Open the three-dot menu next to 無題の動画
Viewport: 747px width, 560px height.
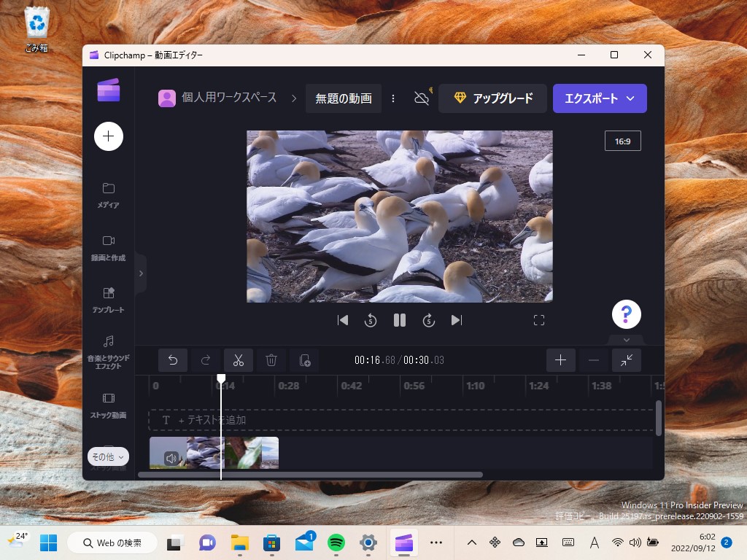[x=393, y=98]
